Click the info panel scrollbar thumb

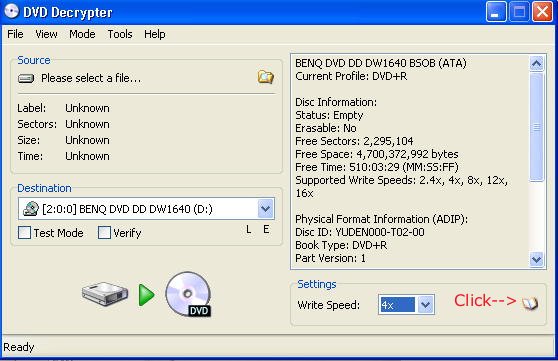click(536, 127)
